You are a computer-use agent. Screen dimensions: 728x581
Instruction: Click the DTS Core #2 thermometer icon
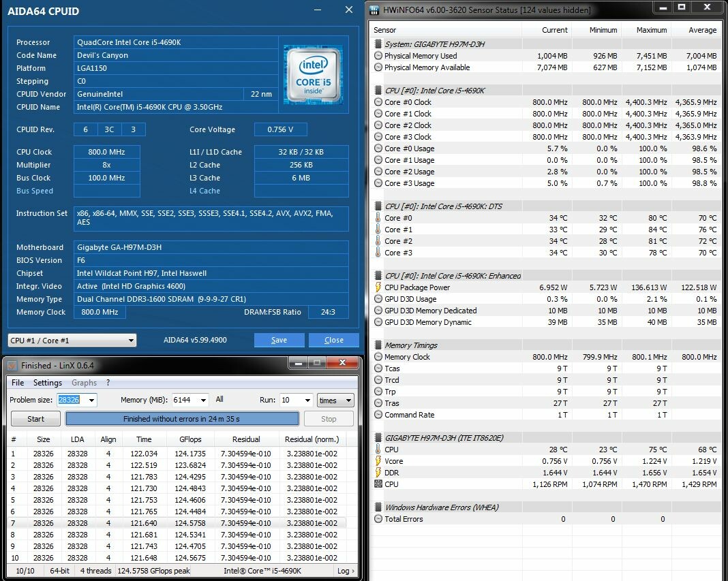pos(378,241)
